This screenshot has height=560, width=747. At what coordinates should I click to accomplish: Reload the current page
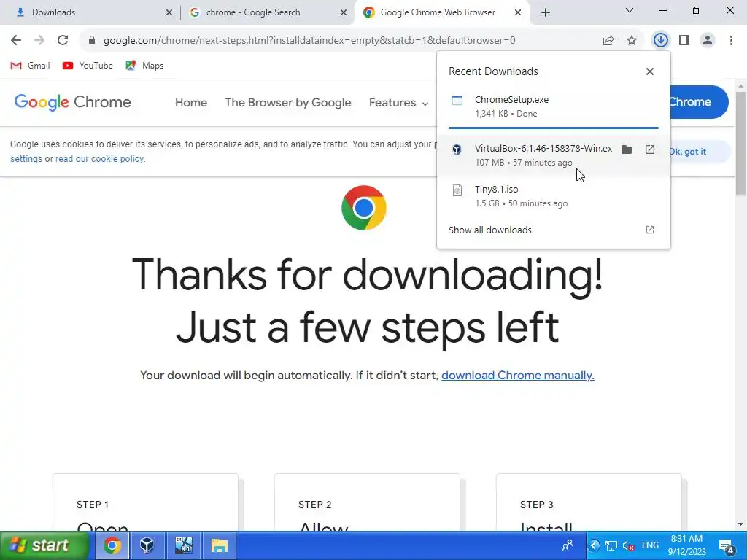click(63, 41)
